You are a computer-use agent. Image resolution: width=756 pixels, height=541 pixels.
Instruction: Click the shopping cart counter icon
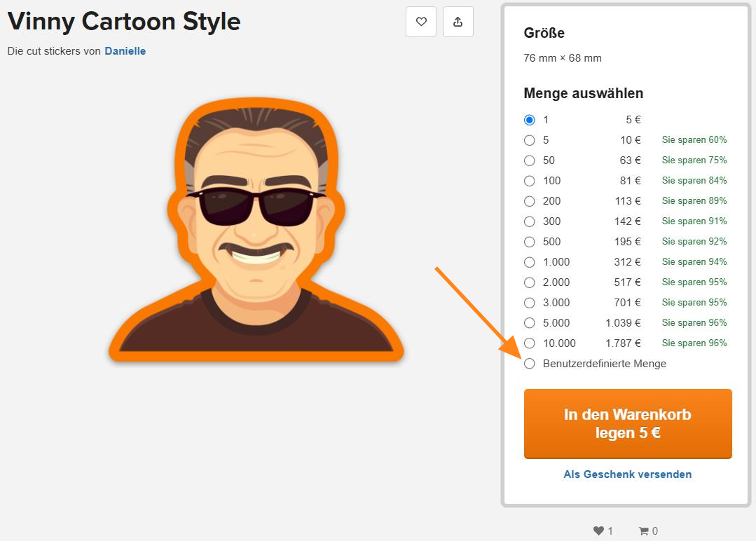coord(643,531)
